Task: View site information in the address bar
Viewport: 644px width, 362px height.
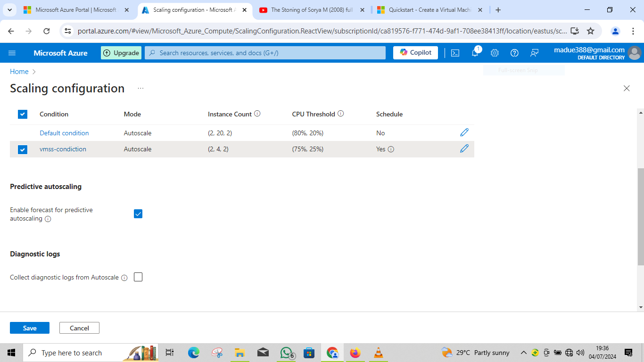Action: pyautogui.click(x=68, y=31)
